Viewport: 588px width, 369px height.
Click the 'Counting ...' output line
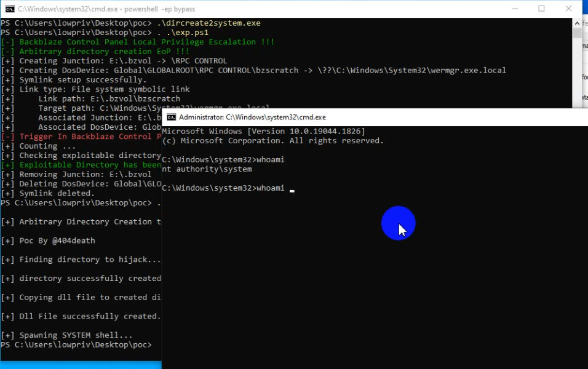[38, 146]
